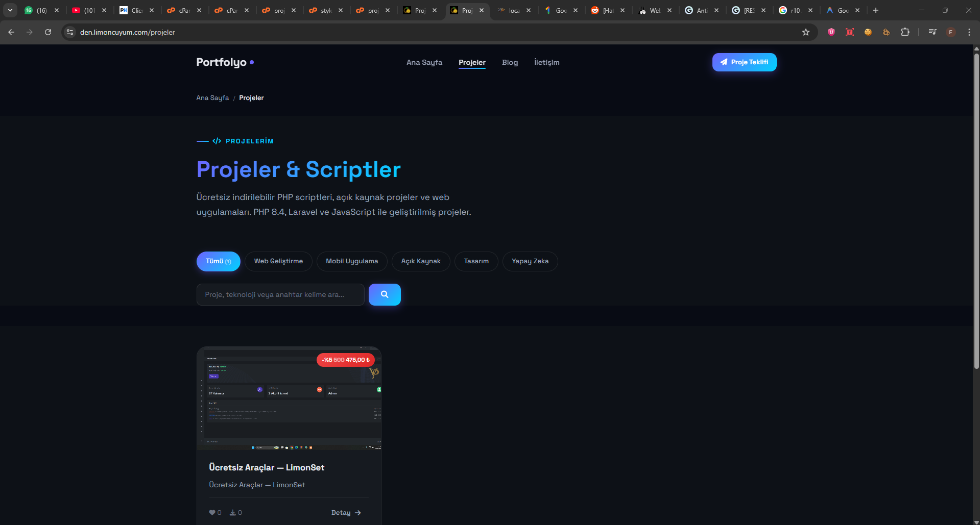This screenshot has width=980, height=525.
Task: Focus the project search input field
Action: pos(280,294)
